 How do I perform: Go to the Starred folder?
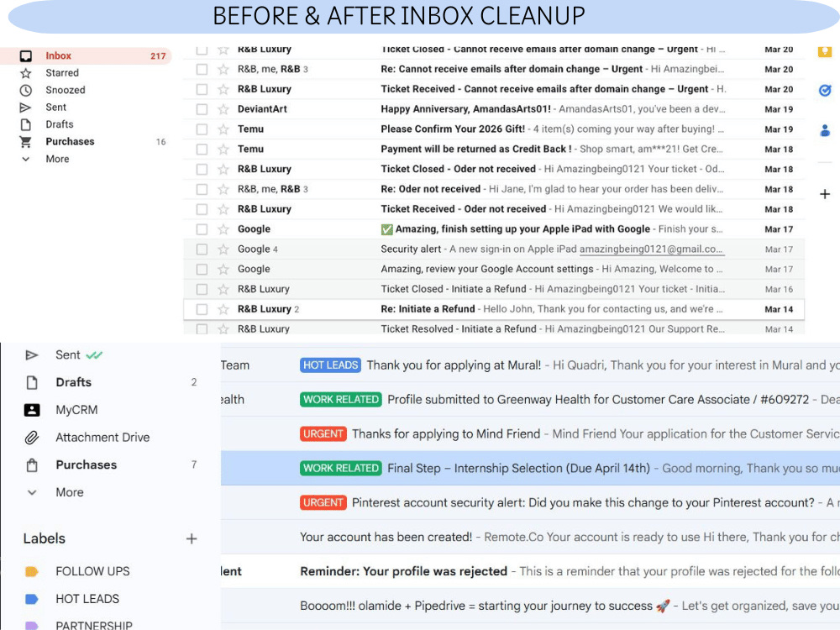(62, 73)
